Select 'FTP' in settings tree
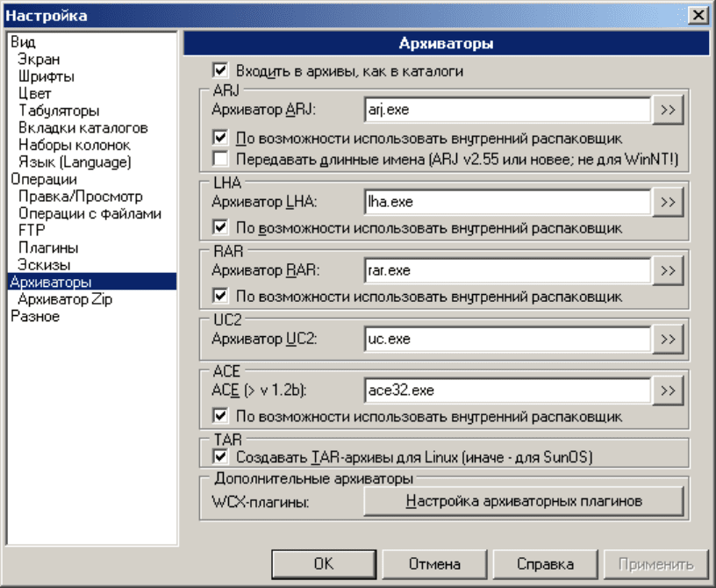The image size is (716, 588). (32, 230)
